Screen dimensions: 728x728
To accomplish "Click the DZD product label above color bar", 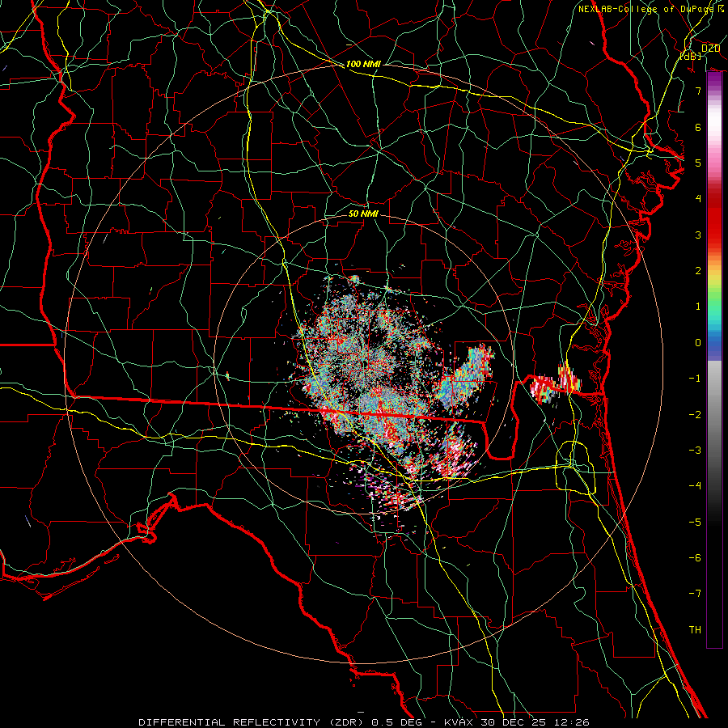I will point(710,49).
